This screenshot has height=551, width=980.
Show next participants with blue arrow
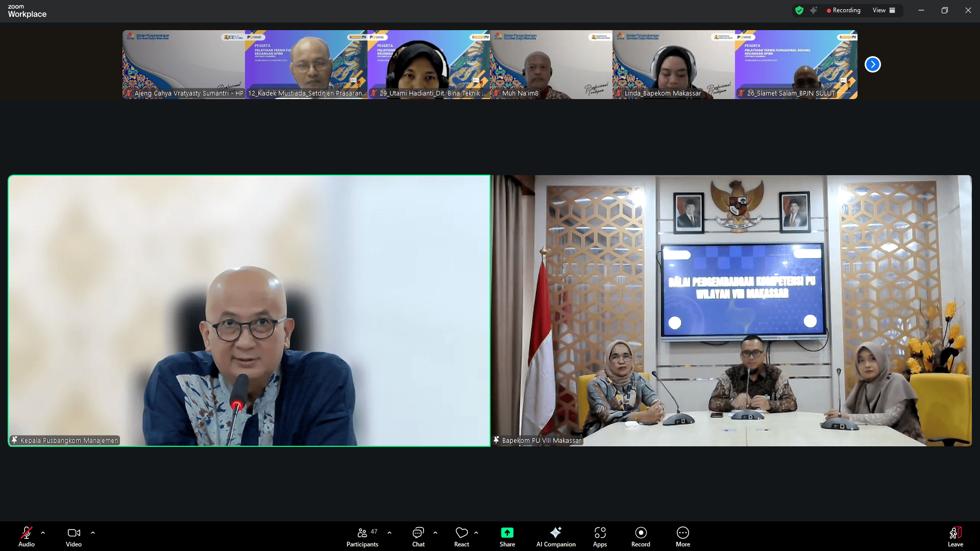[872, 64]
